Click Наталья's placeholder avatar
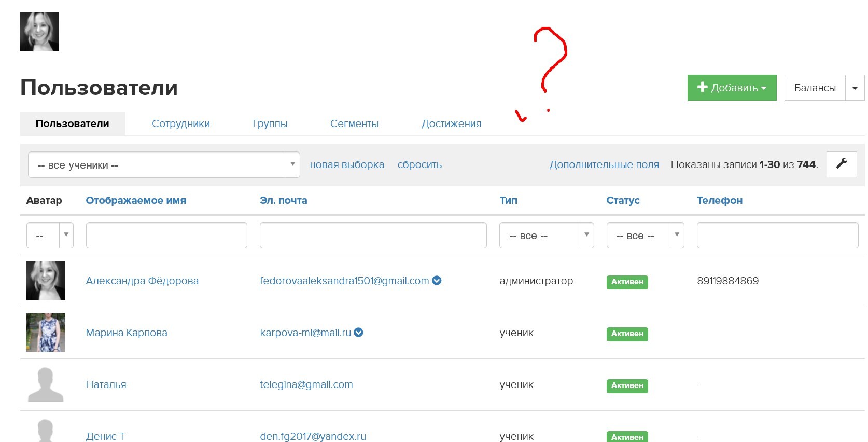 (46, 384)
